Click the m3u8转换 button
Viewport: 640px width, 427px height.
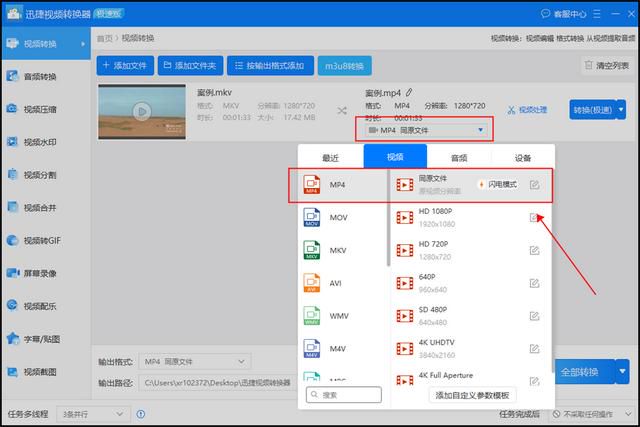point(344,66)
